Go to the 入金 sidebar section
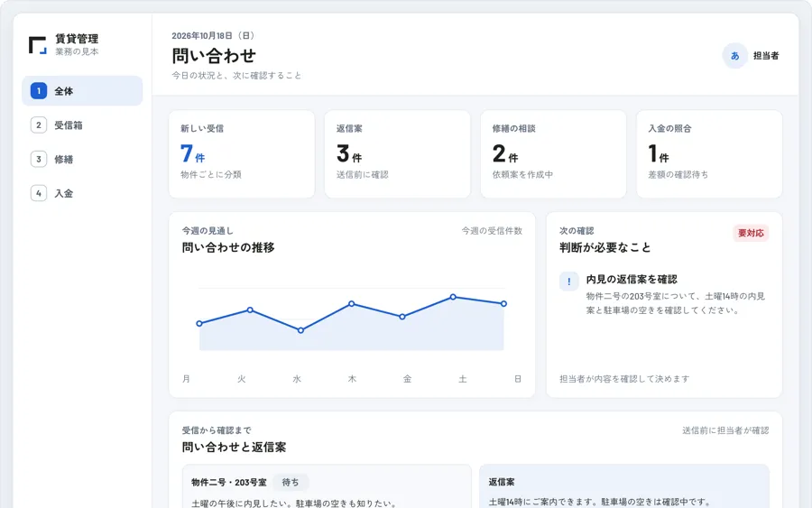 click(x=82, y=193)
